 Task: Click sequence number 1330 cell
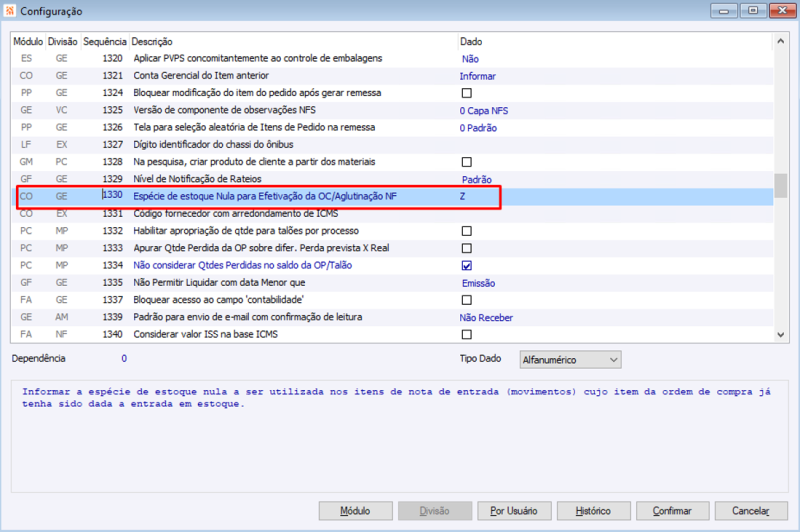coord(112,195)
